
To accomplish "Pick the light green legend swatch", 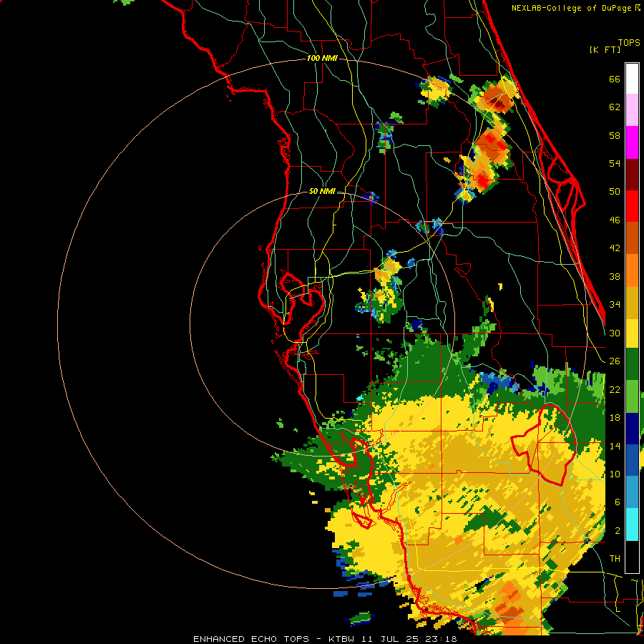I will click(632, 396).
